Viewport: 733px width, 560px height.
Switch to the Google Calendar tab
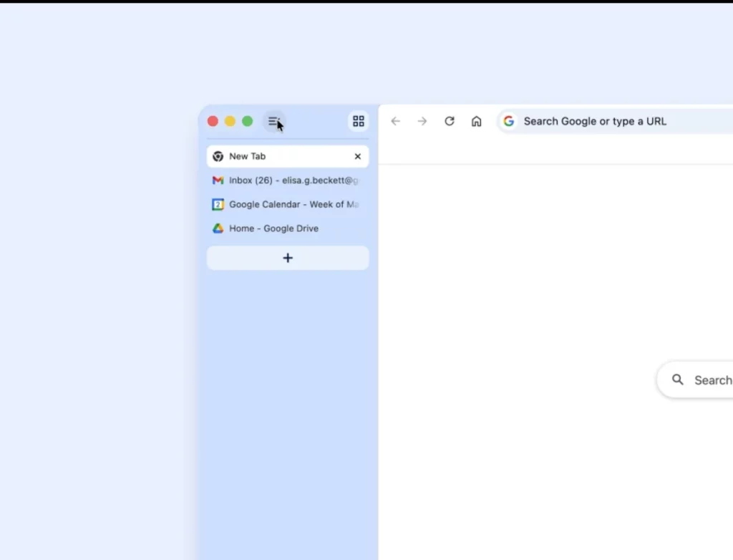(286, 204)
